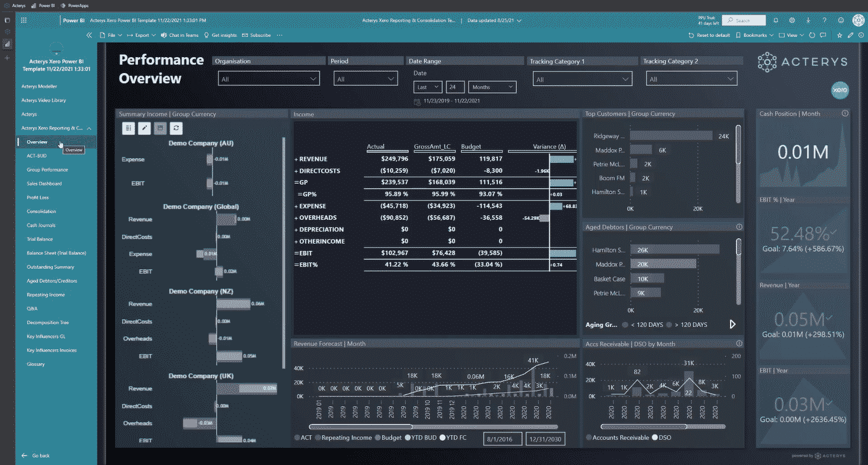Click Chat in Teams
Image resolution: width=868 pixels, height=465 pixels.
point(180,36)
